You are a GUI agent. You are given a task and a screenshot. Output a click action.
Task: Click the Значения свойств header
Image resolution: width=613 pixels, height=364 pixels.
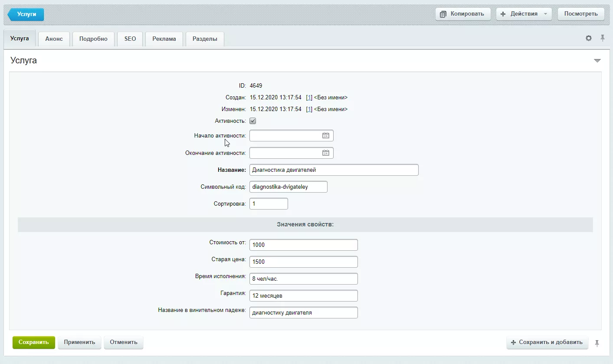pyautogui.click(x=305, y=225)
